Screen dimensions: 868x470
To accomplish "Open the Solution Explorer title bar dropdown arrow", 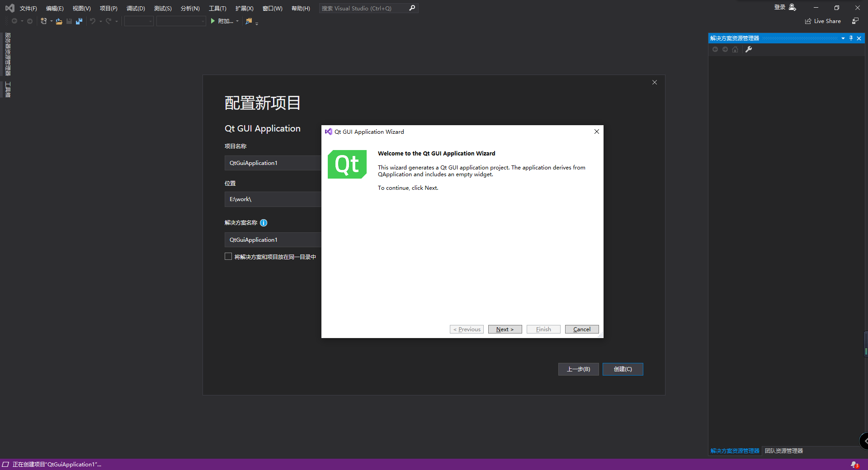I will point(843,38).
